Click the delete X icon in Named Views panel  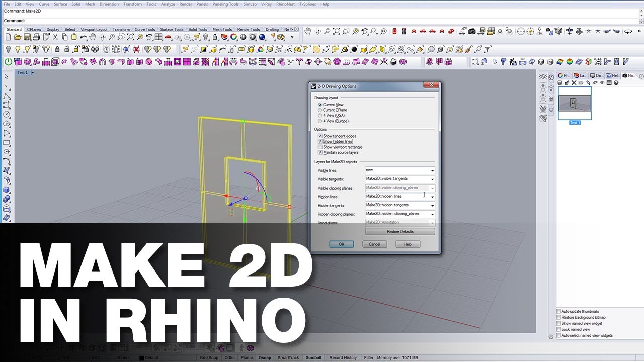(574, 82)
